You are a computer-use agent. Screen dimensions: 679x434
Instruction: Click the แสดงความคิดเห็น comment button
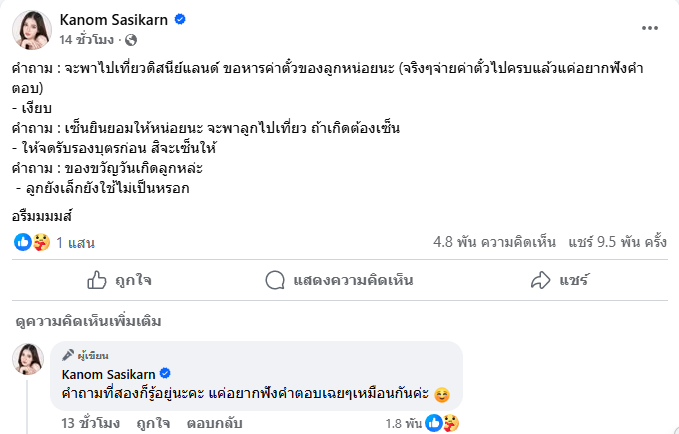339,280
